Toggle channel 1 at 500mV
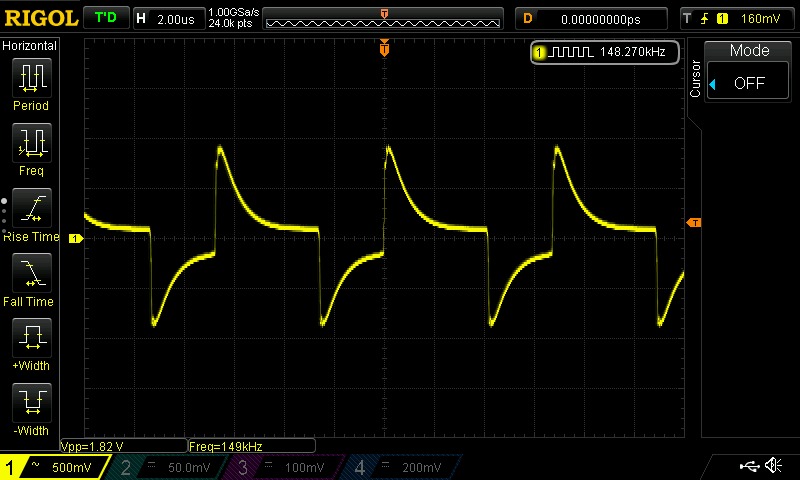The image size is (800, 480). coord(55,468)
